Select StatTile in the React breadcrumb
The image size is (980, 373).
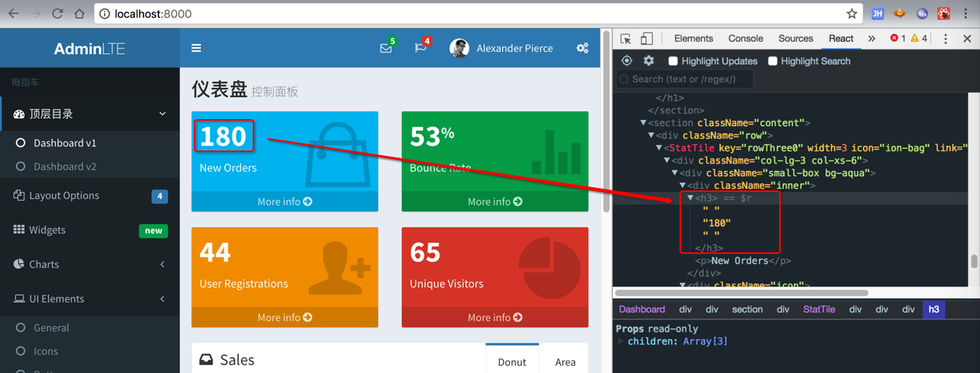click(819, 310)
